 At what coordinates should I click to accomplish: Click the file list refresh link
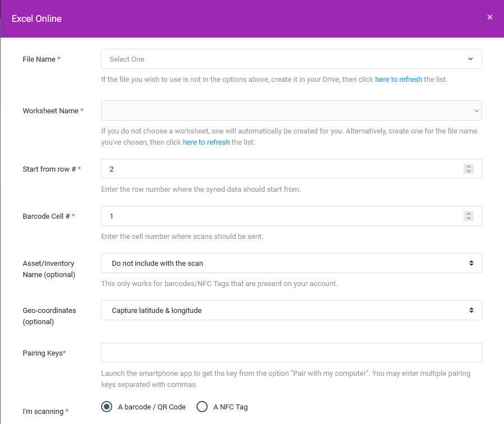pyautogui.click(x=398, y=79)
